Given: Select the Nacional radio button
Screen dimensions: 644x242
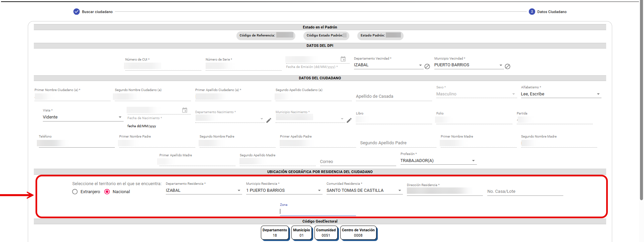Looking at the screenshot, I should click(x=107, y=192).
